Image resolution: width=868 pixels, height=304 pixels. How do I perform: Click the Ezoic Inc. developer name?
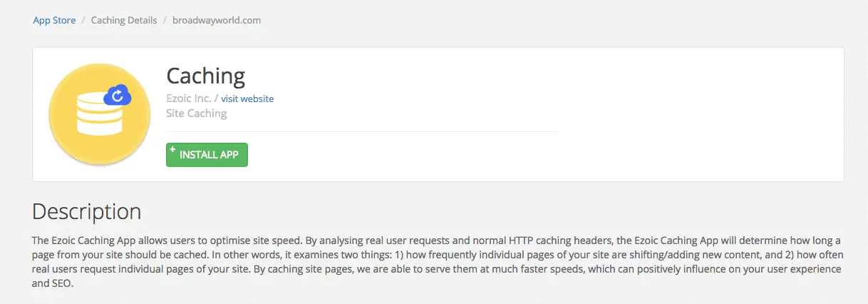[189, 98]
